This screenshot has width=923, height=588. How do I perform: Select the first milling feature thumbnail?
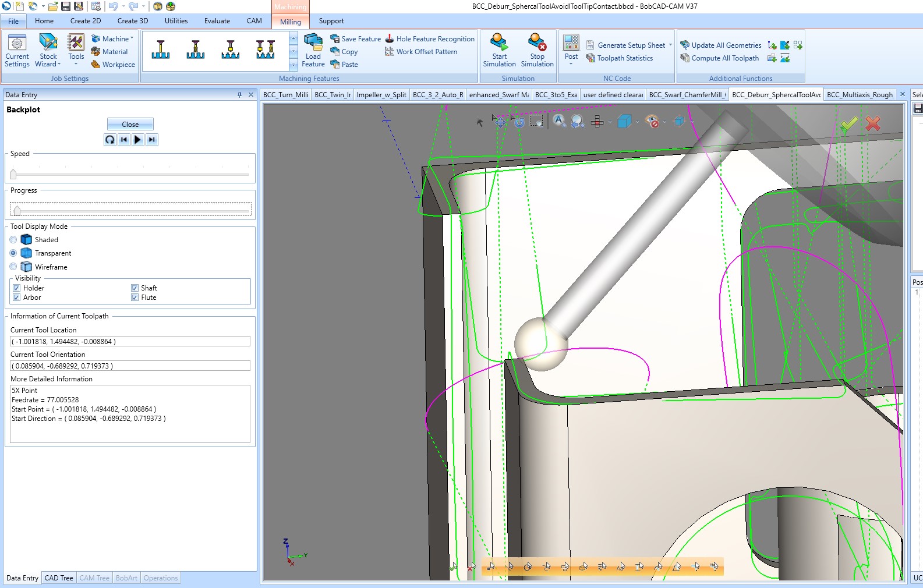click(161, 49)
